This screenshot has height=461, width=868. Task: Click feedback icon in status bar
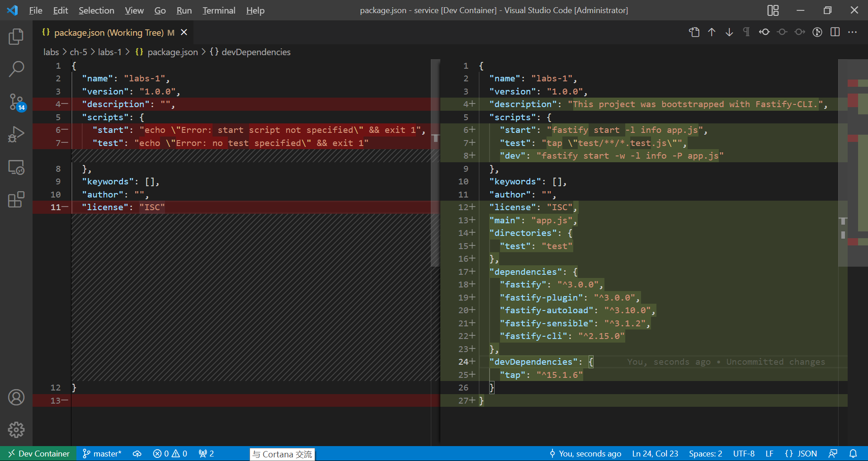coord(833,454)
